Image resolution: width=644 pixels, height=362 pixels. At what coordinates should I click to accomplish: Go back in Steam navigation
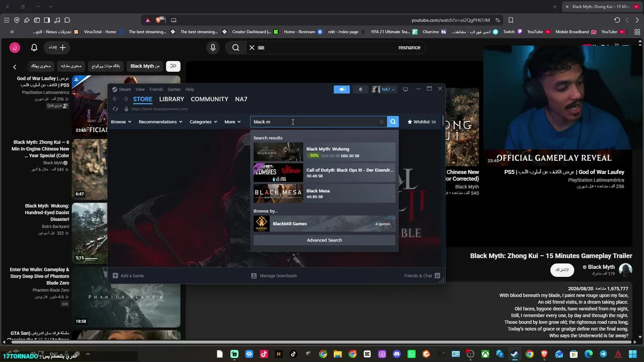[115, 99]
